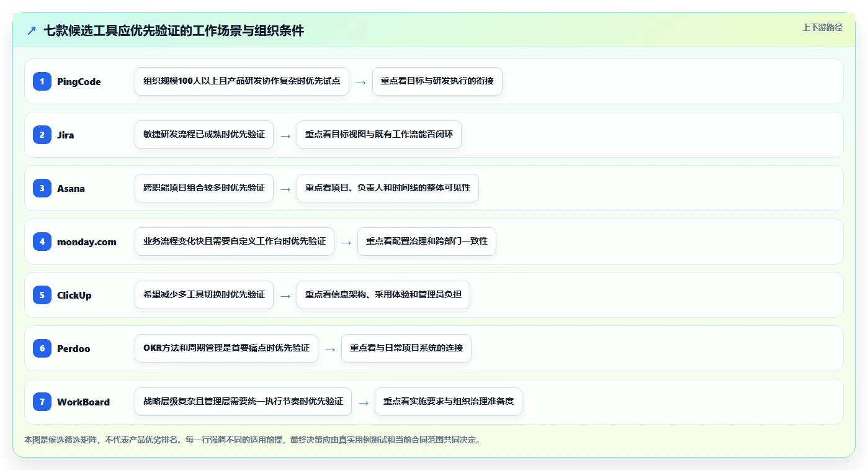Click the '重点看实施要求与组织治理准备度' box
The width and height of the screenshot is (868, 470).
[449, 402]
